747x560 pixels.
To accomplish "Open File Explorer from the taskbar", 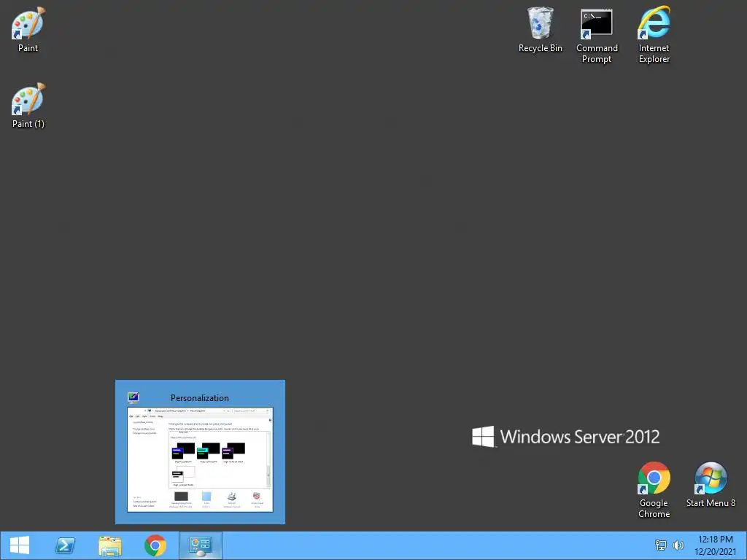I will coord(110,545).
